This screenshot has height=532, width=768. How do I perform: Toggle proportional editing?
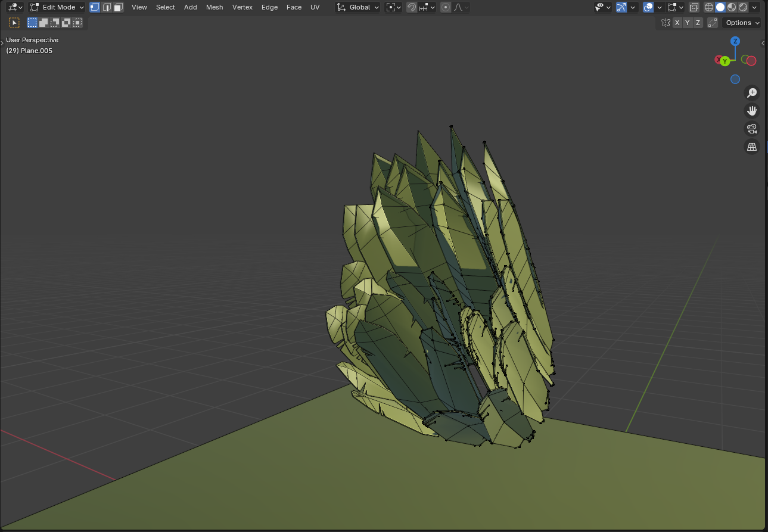point(446,7)
